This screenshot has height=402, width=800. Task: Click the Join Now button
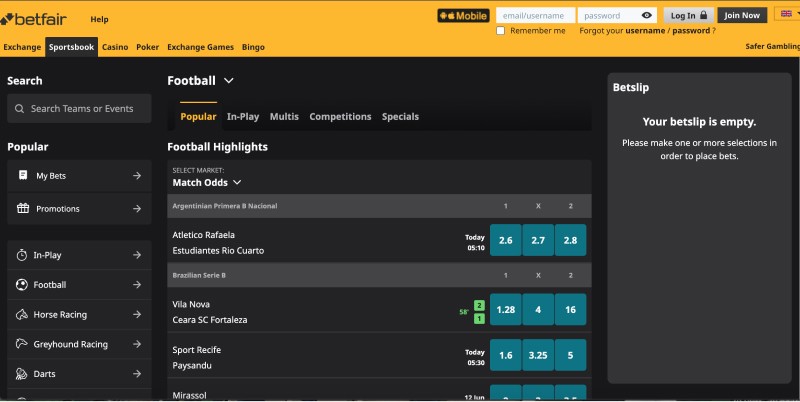pos(742,15)
